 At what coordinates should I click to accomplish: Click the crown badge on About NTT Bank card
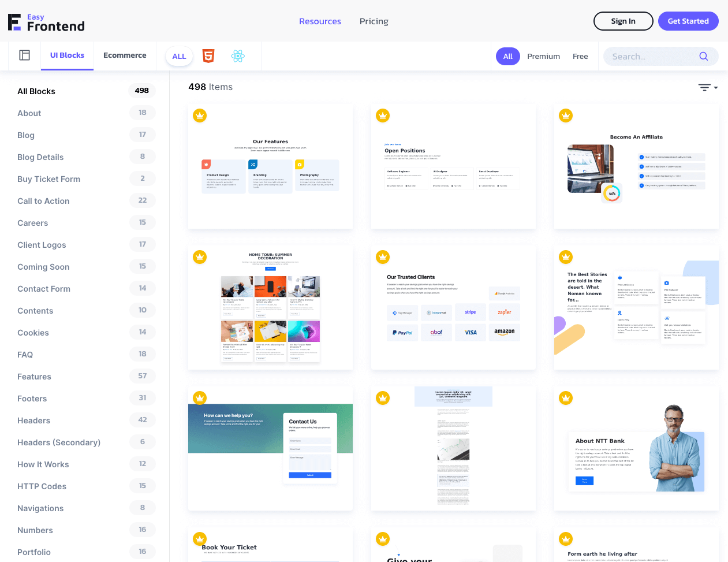[565, 398]
